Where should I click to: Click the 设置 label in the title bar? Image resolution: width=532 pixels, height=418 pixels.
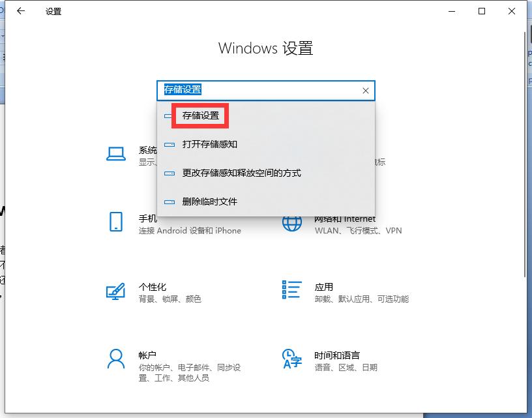pos(53,11)
